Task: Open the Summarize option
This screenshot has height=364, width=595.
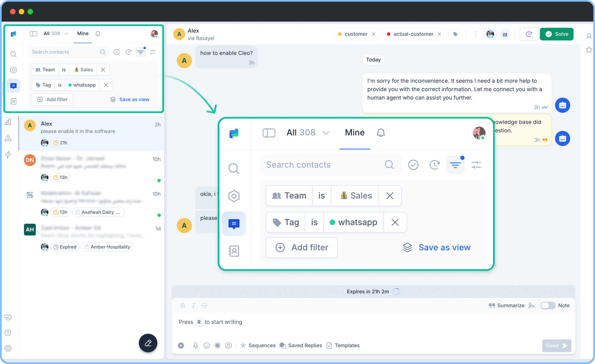Action: pos(506,305)
